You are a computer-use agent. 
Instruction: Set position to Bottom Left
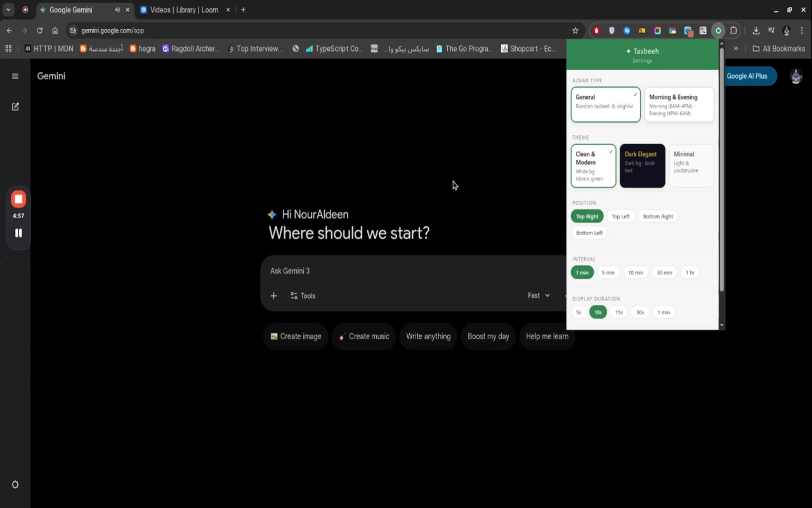point(589,233)
